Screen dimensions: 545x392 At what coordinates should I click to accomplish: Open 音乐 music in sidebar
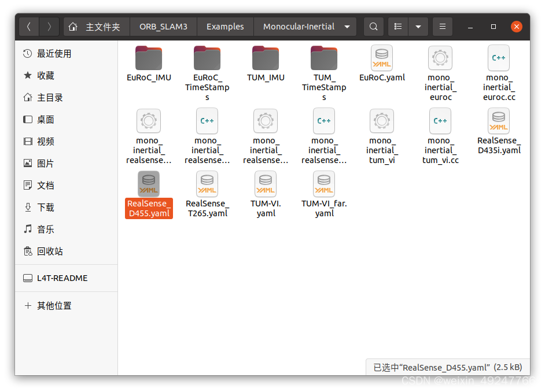click(x=67, y=230)
